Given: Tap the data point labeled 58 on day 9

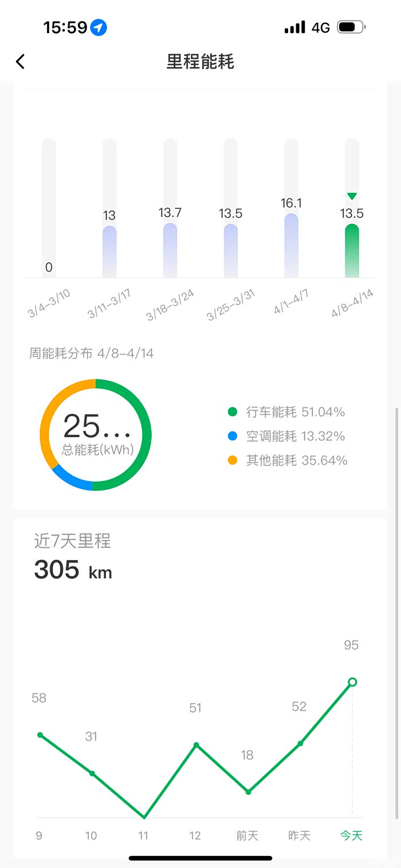Looking at the screenshot, I should [40, 735].
